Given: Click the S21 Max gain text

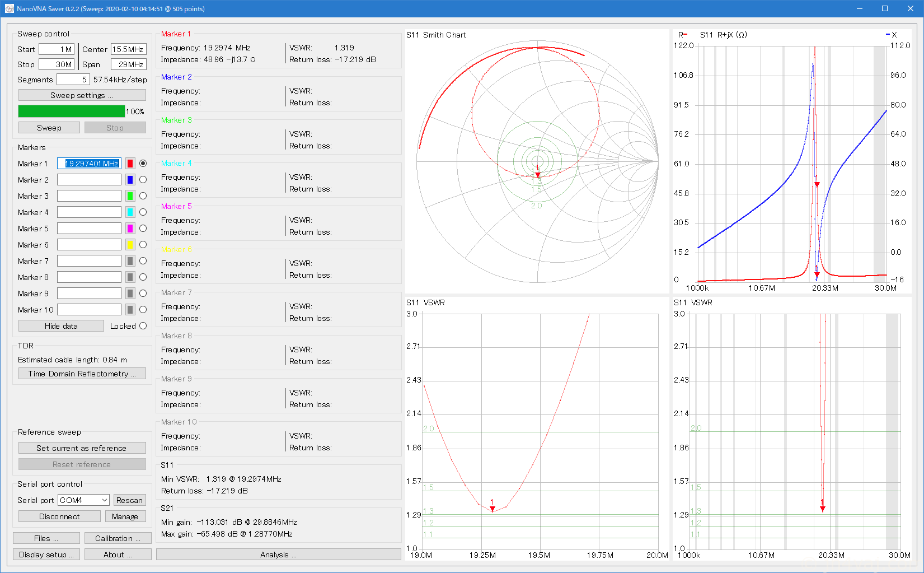Looking at the screenshot, I should tap(227, 534).
